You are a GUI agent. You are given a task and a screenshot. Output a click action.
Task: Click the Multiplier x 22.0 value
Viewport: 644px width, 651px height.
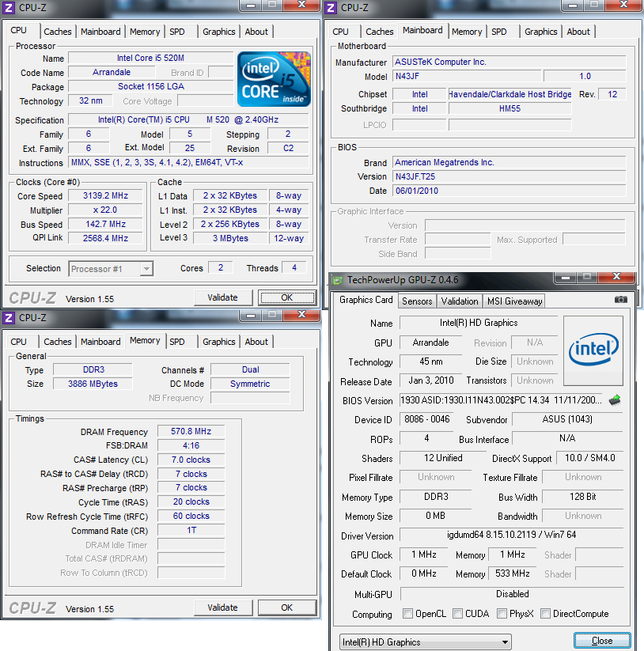105,210
